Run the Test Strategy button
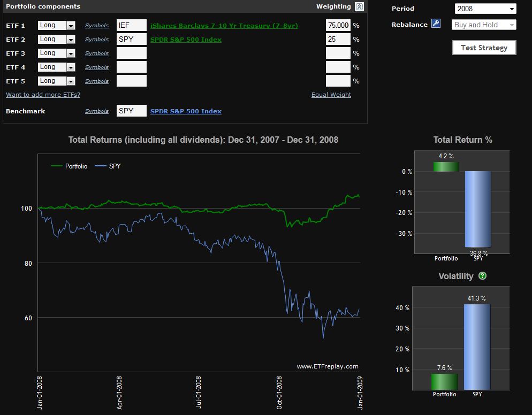The height and width of the screenshot is (415, 532). click(x=484, y=48)
